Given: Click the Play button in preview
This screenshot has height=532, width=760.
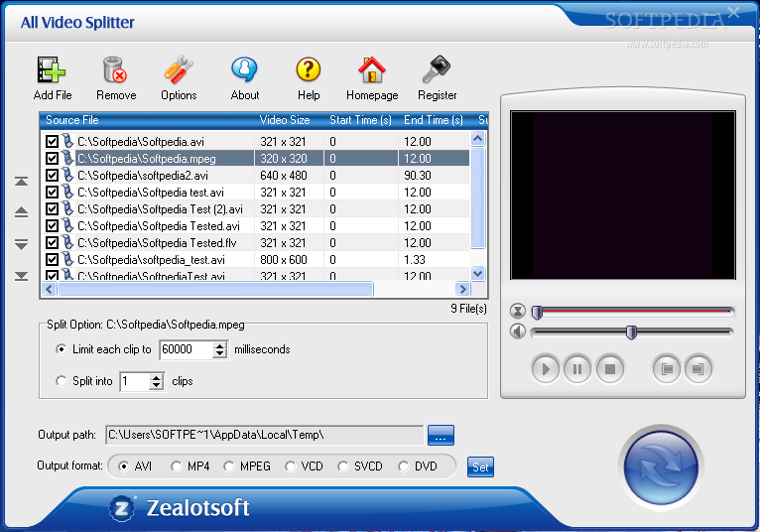Looking at the screenshot, I should (546, 369).
